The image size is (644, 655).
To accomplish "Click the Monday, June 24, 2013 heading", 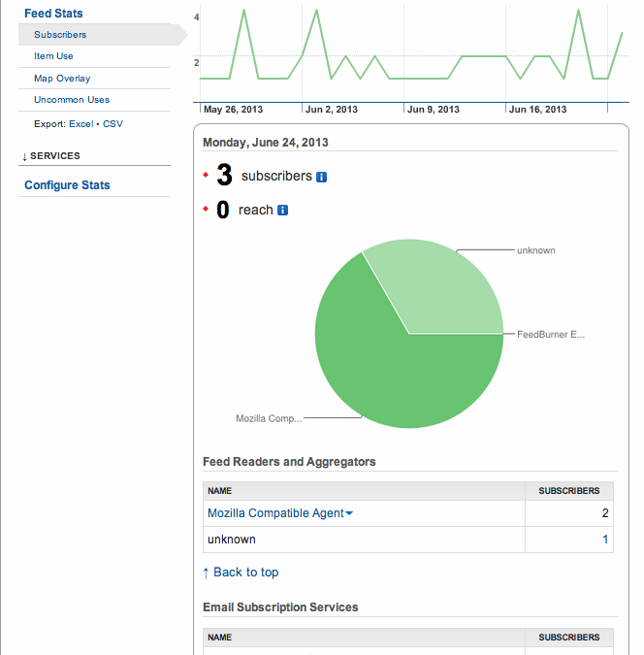I will (x=266, y=143).
